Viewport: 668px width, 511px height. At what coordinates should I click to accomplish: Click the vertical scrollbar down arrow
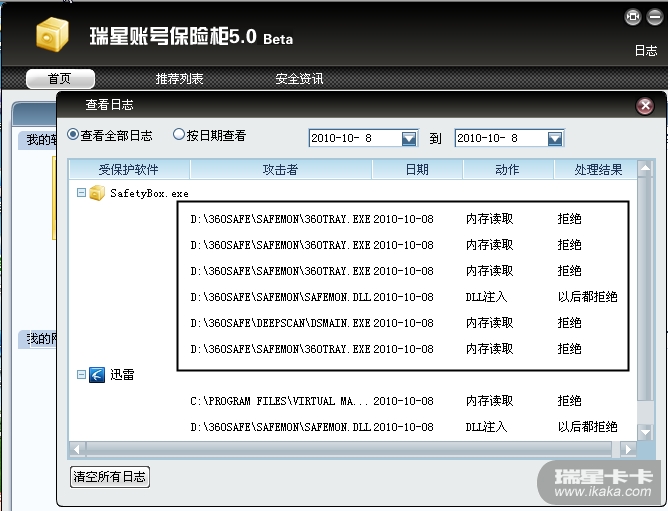[645, 432]
